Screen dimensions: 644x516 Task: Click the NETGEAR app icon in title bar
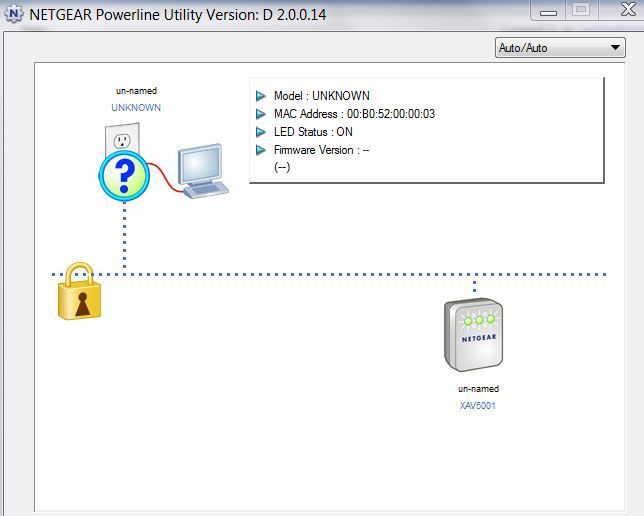[x=14, y=14]
